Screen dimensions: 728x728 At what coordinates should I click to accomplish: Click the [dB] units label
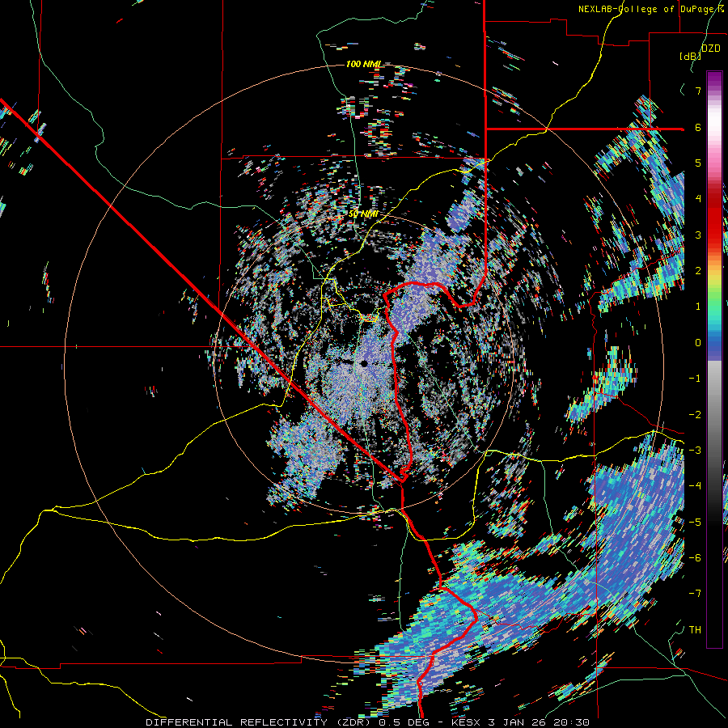click(690, 56)
